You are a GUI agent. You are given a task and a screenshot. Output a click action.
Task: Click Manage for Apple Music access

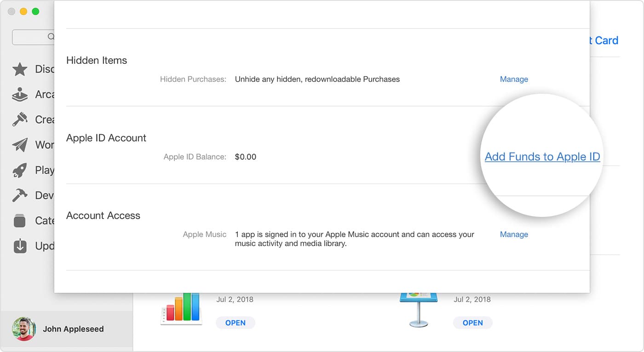(x=514, y=234)
